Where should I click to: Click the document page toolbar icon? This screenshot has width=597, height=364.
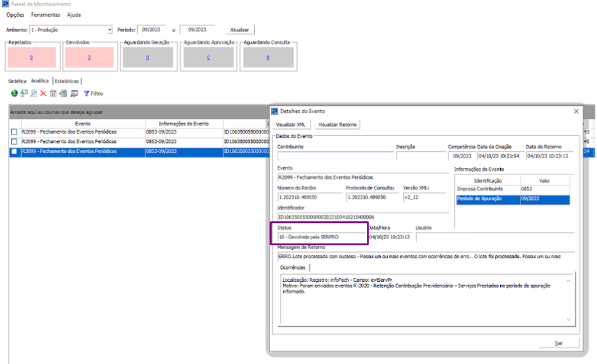coord(34,93)
